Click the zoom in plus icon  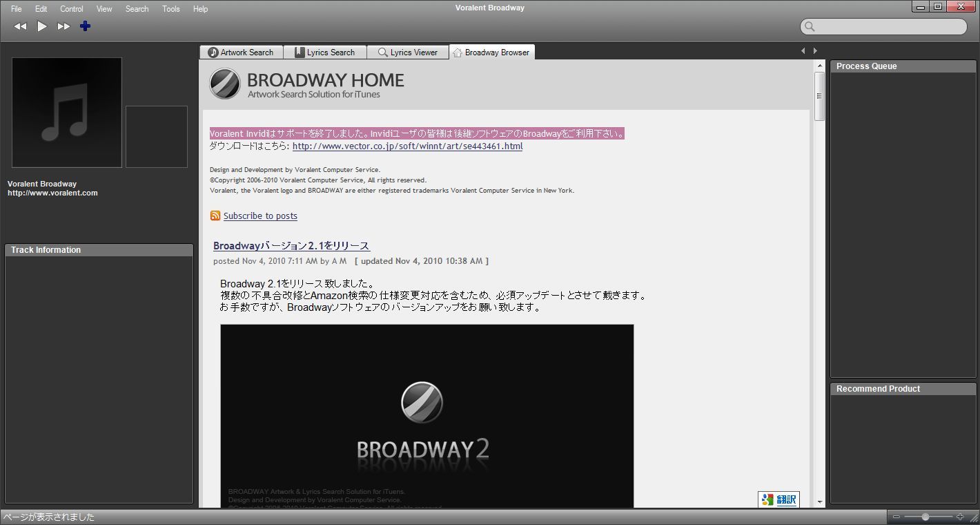960,517
